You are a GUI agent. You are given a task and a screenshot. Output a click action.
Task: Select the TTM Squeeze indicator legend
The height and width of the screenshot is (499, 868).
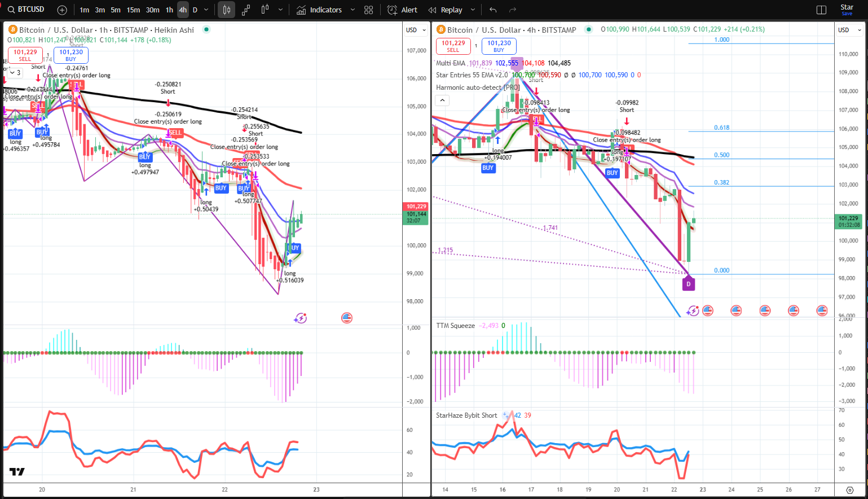click(x=455, y=326)
